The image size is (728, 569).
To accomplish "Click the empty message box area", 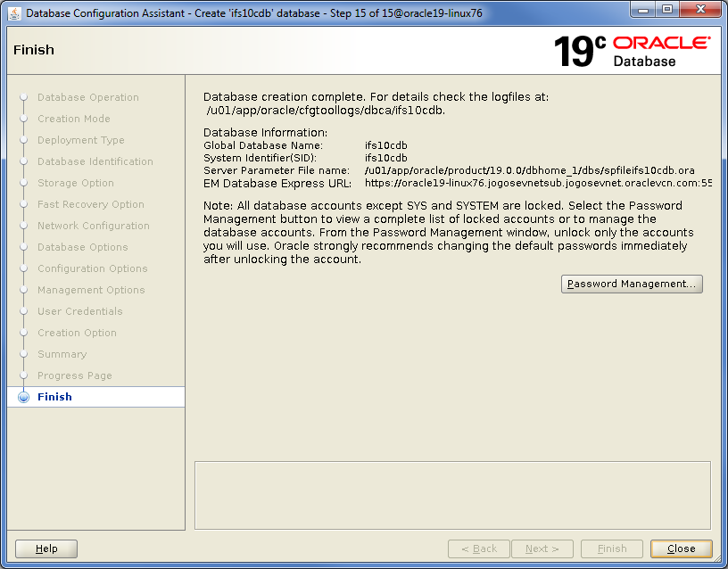I will tap(452, 494).
